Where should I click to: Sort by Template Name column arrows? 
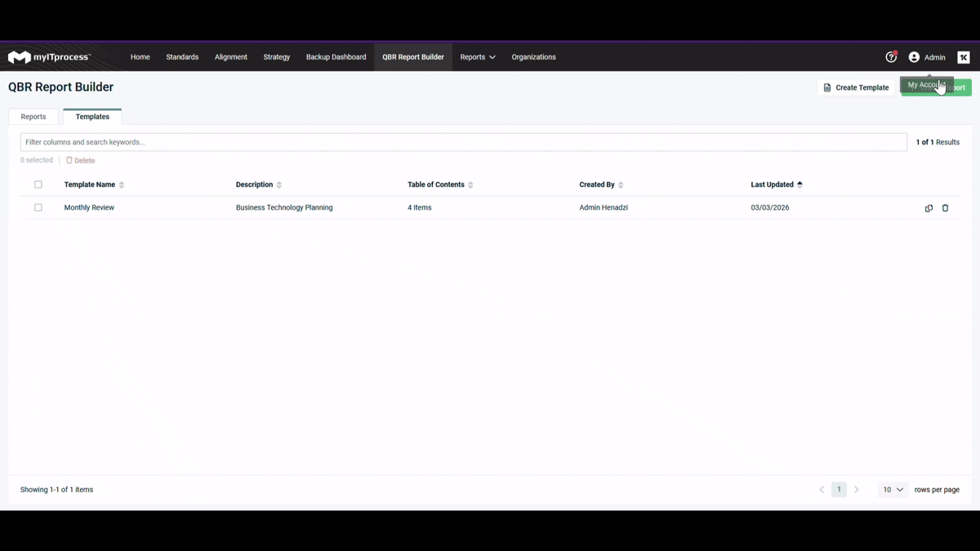tap(122, 185)
